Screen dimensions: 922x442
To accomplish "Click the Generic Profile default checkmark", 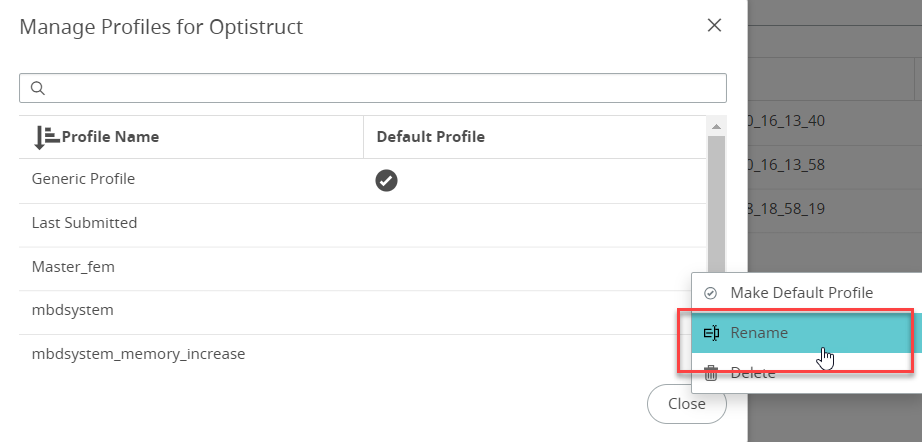I will (x=386, y=180).
